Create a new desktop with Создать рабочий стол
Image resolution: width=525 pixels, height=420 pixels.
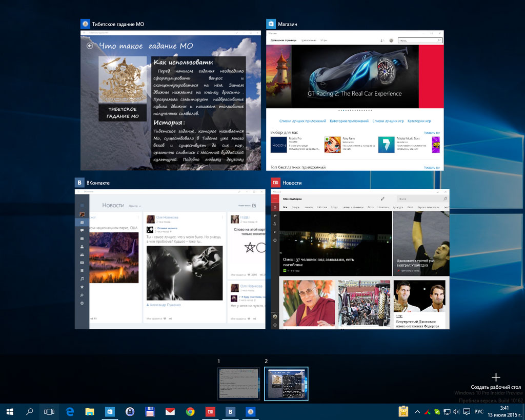coord(496,382)
